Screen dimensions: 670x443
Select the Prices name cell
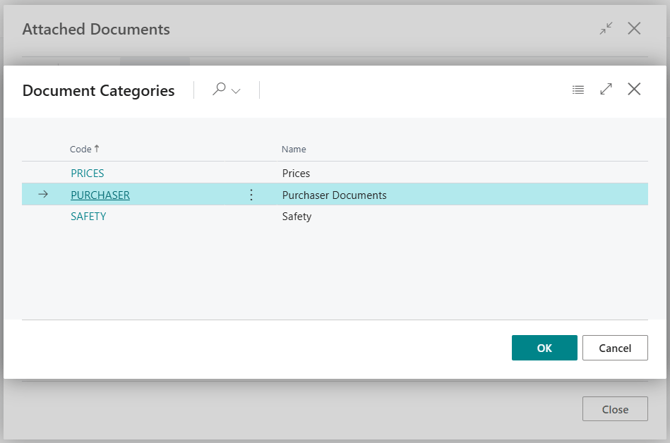[x=296, y=173]
